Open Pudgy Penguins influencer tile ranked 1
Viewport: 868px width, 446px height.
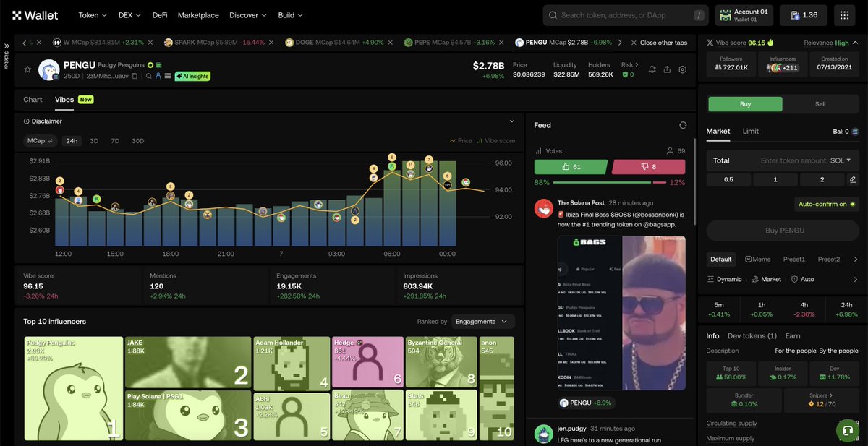[x=73, y=388]
